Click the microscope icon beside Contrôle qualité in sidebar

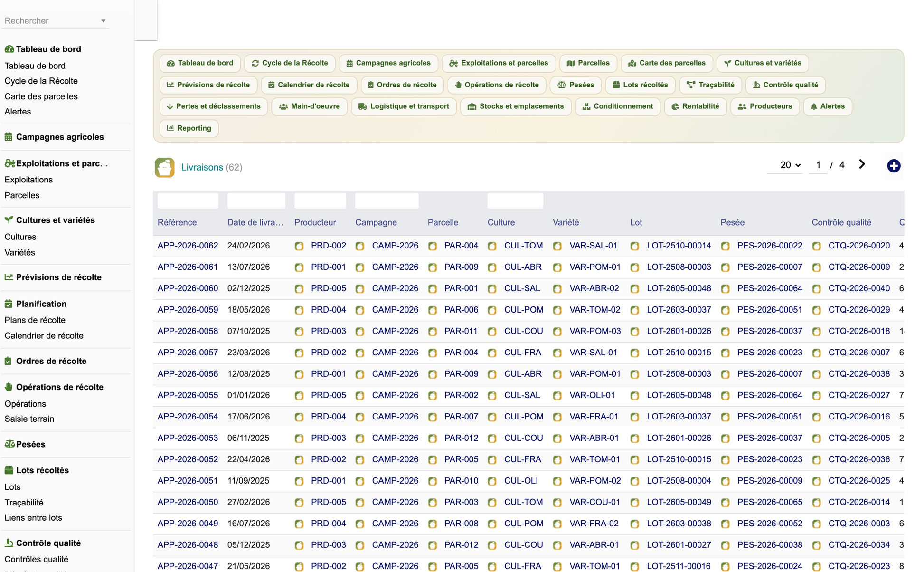pyautogui.click(x=9, y=543)
